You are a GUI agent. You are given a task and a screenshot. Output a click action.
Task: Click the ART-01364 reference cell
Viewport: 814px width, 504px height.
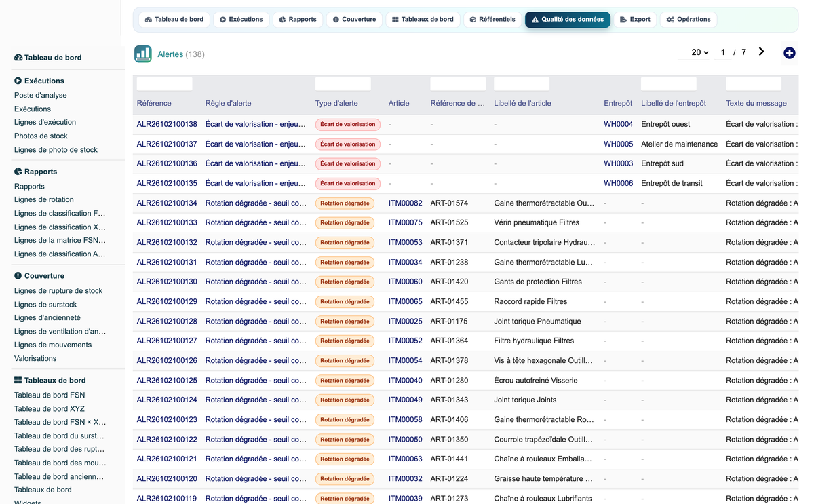450,341
